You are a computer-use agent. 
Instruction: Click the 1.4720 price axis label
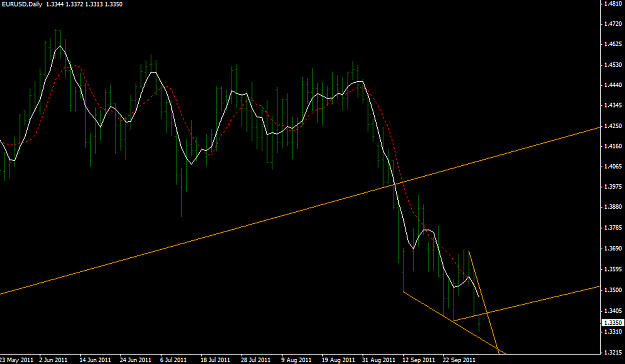point(614,24)
